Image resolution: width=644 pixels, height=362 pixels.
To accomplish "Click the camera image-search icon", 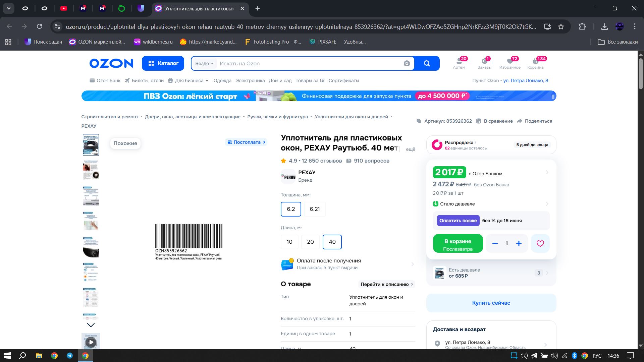I will 407,63.
